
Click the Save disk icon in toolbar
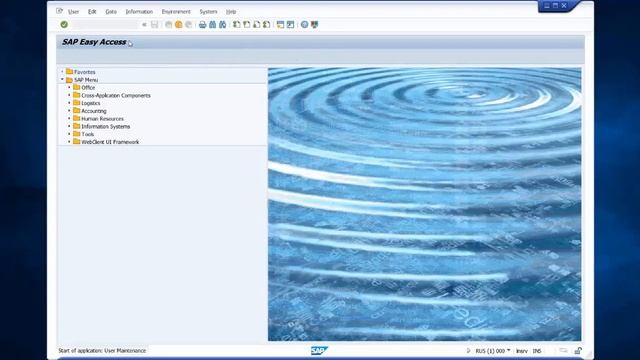154,24
